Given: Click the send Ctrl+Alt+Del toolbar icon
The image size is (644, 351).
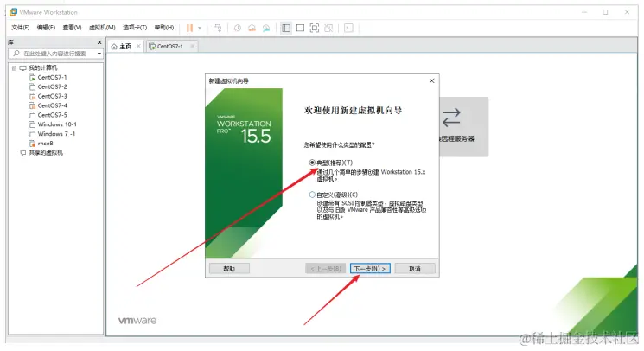Looking at the screenshot, I should click(x=217, y=28).
